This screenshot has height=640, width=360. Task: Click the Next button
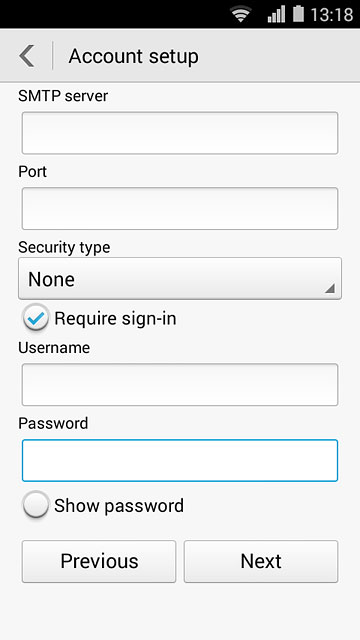(x=261, y=561)
